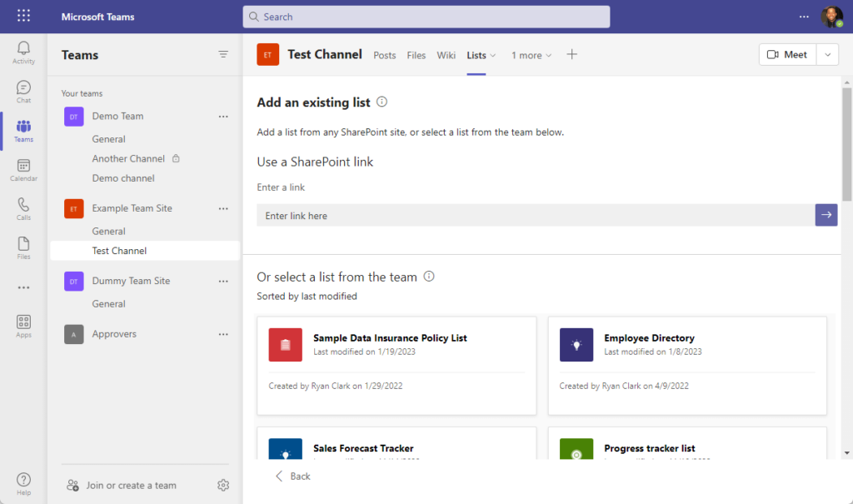Open the Demo Team team
The height and width of the screenshot is (504, 853).
tap(117, 117)
